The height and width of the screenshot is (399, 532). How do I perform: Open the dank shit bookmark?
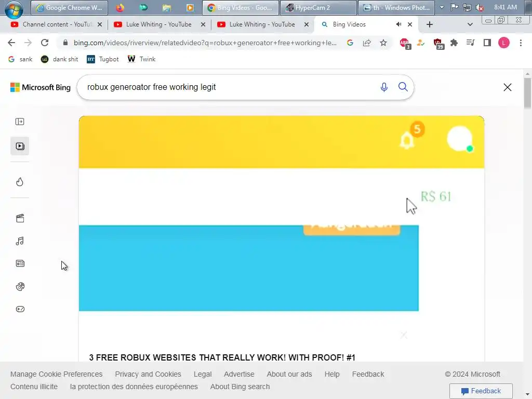(x=60, y=59)
